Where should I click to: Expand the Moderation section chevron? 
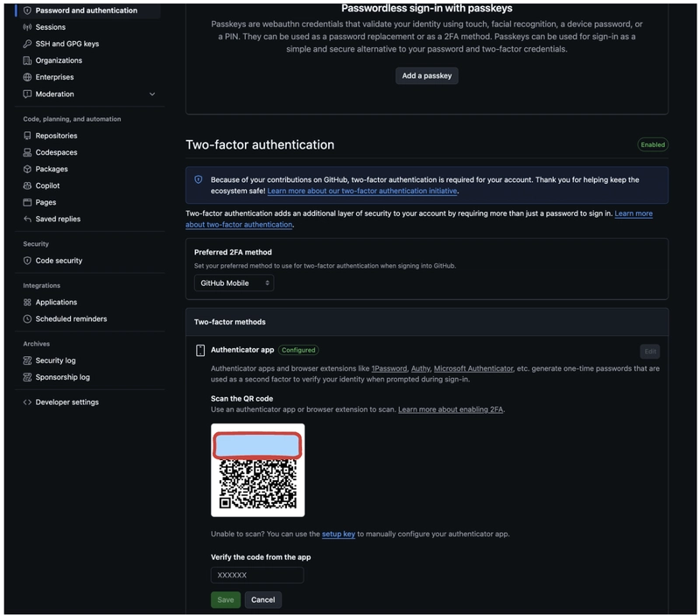click(x=152, y=94)
